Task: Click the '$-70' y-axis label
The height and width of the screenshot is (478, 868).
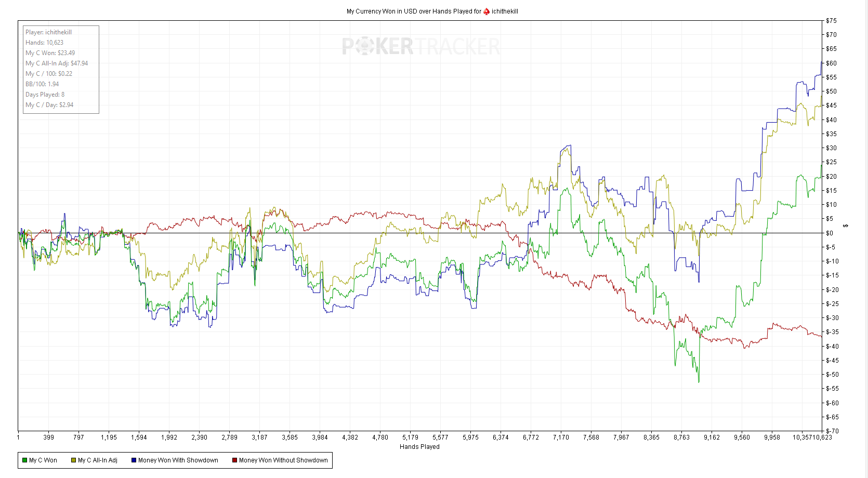Action: click(x=832, y=431)
